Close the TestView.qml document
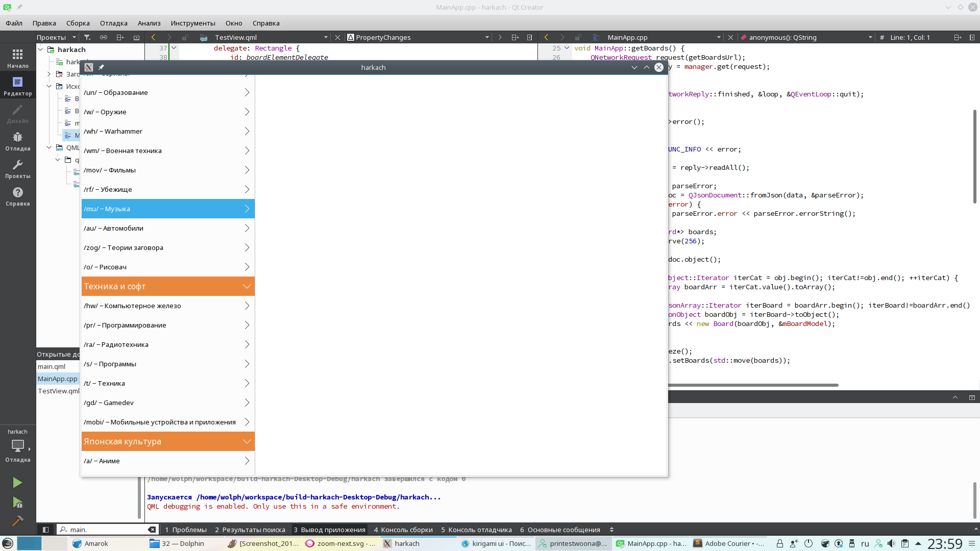Viewport: 980px width, 551px height. tap(337, 37)
